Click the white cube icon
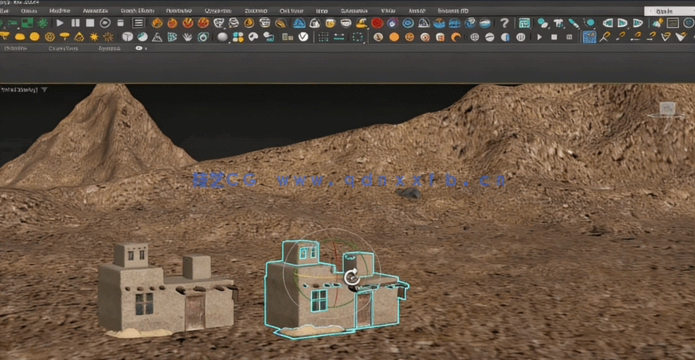 (127, 37)
